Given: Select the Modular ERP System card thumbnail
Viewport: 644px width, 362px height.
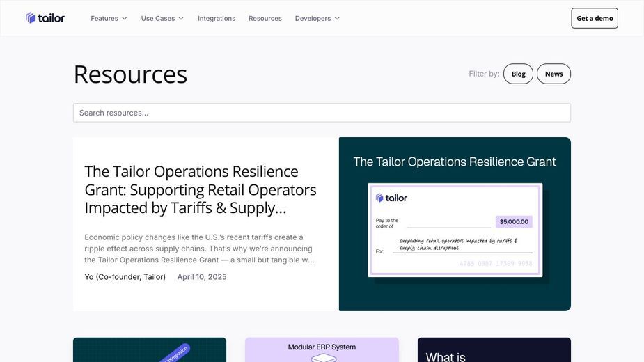Looking at the screenshot, I should pyautogui.click(x=322, y=349).
